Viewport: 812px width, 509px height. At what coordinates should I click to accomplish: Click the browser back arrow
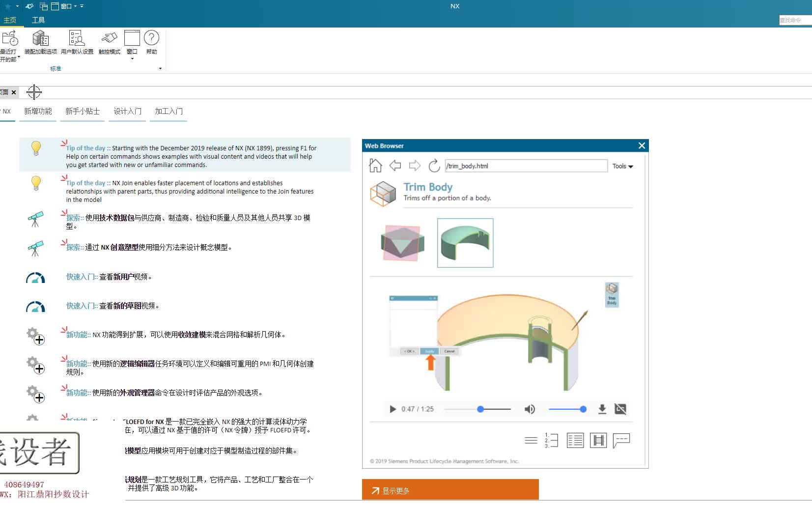point(395,166)
